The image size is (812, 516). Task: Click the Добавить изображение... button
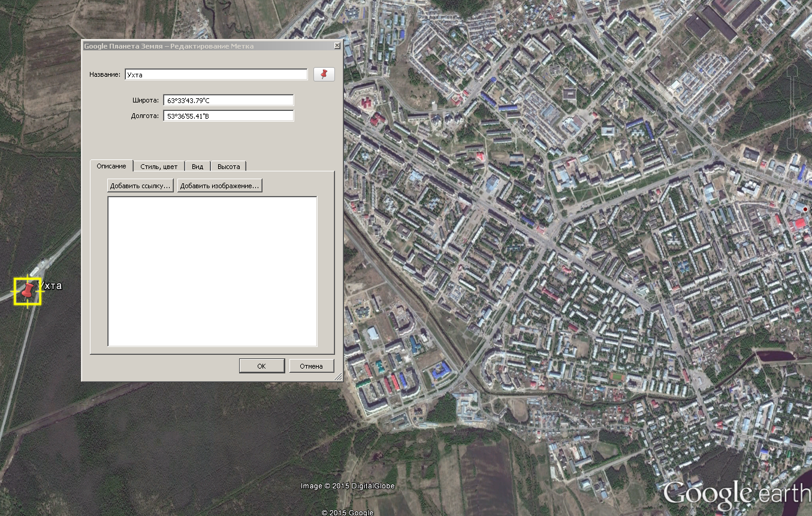pyautogui.click(x=220, y=186)
